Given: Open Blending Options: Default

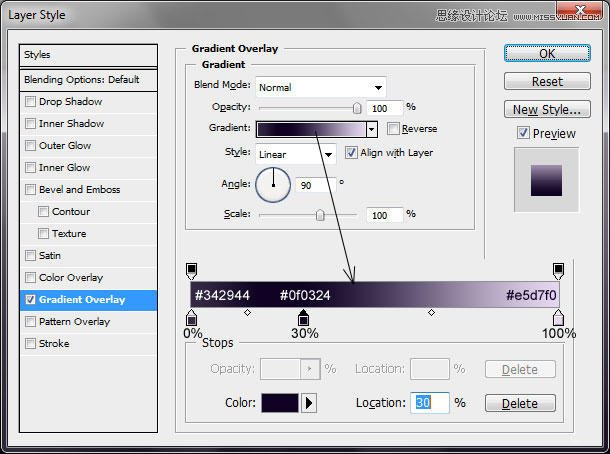Looking at the screenshot, I should tap(88, 80).
